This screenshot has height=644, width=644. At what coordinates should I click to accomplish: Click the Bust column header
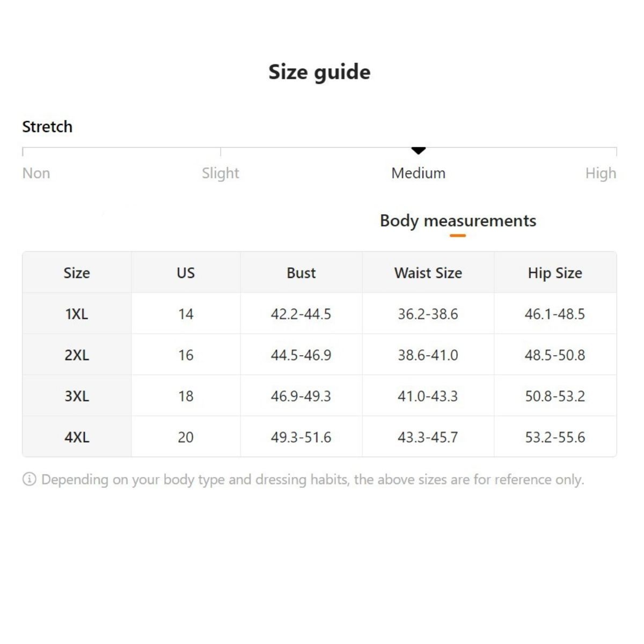point(301,273)
